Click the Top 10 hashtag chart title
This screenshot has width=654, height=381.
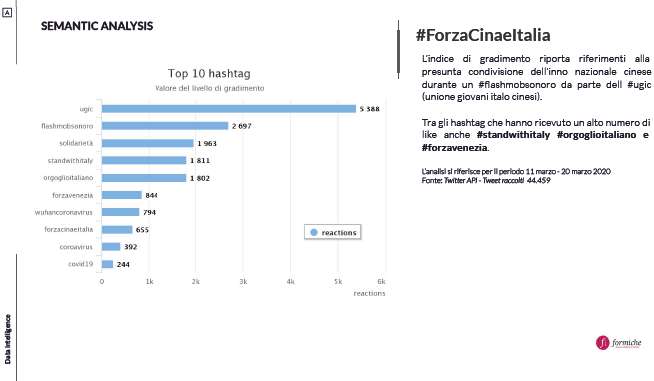click(209, 73)
